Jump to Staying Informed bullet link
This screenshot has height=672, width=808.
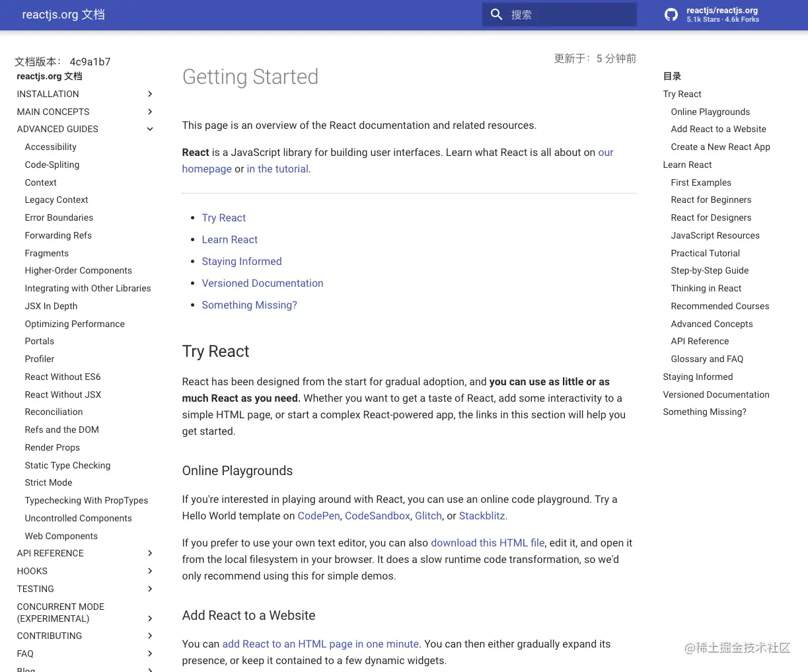coord(242,261)
